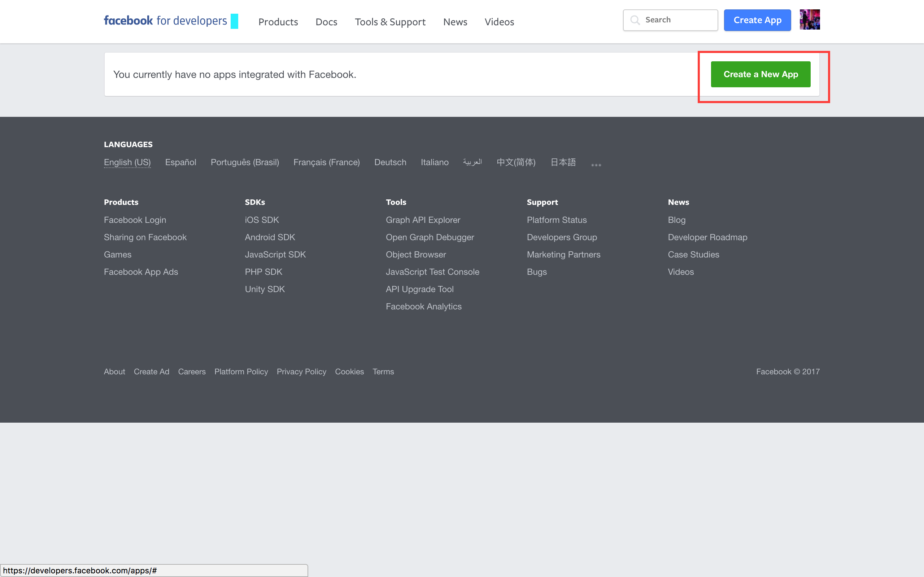
Task: Click the search magnifier icon
Action: point(635,20)
